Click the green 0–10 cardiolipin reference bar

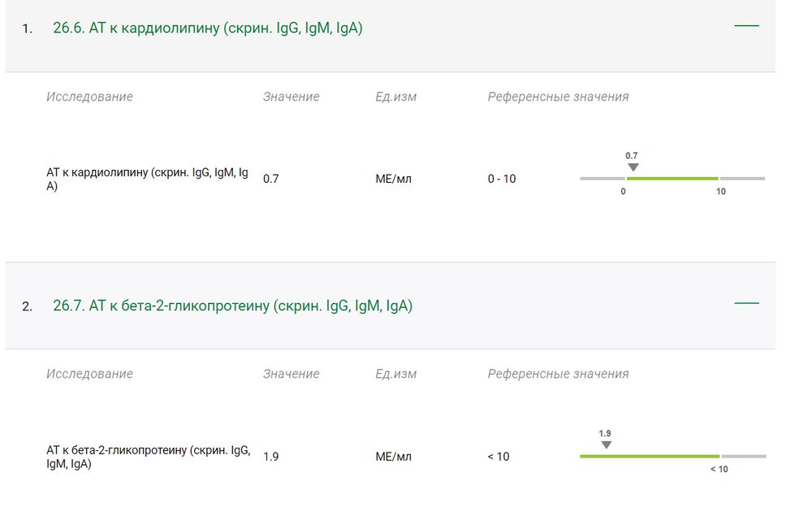tap(672, 178)
